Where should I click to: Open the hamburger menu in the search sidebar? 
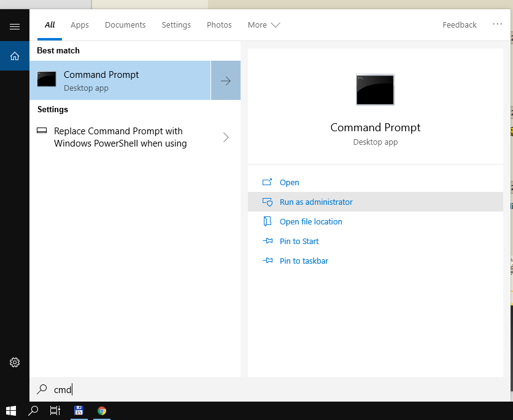point(14,26)
